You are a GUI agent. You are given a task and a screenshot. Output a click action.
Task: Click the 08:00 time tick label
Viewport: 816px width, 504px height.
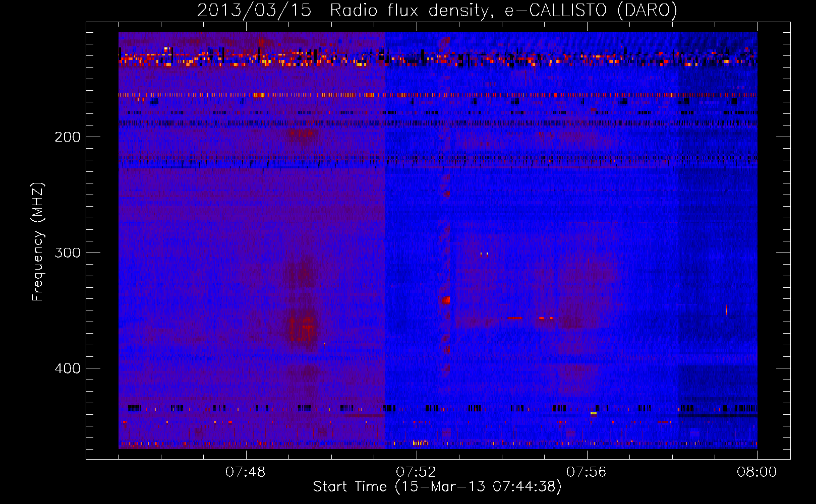[x=757, y=472]
